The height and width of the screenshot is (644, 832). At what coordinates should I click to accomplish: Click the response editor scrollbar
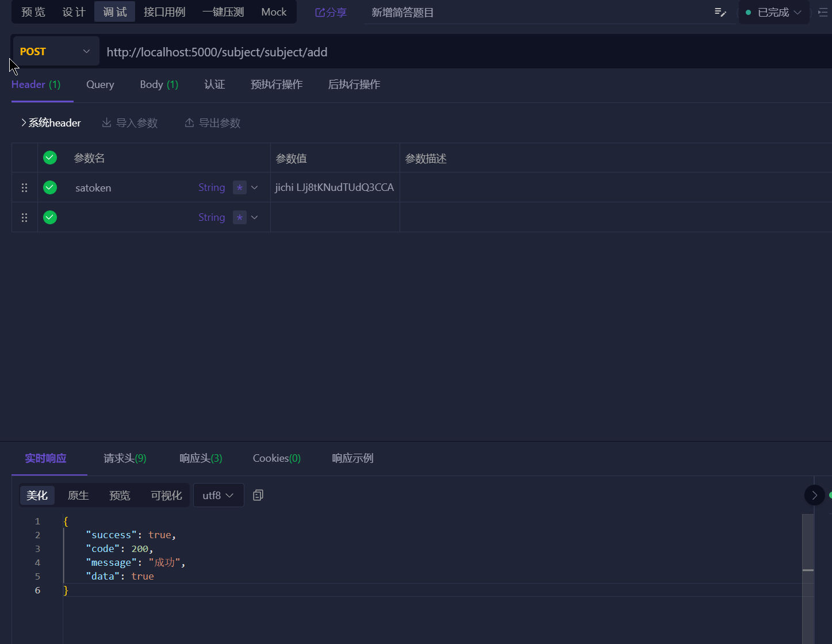point(808,578)
